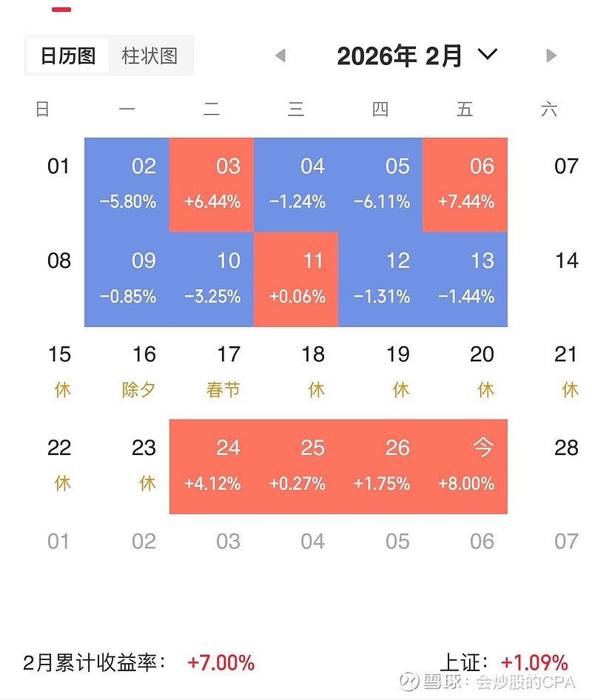This screenshot has width=592, height=700.
Task: Go to previous month arrow
Action: point(280,55)
